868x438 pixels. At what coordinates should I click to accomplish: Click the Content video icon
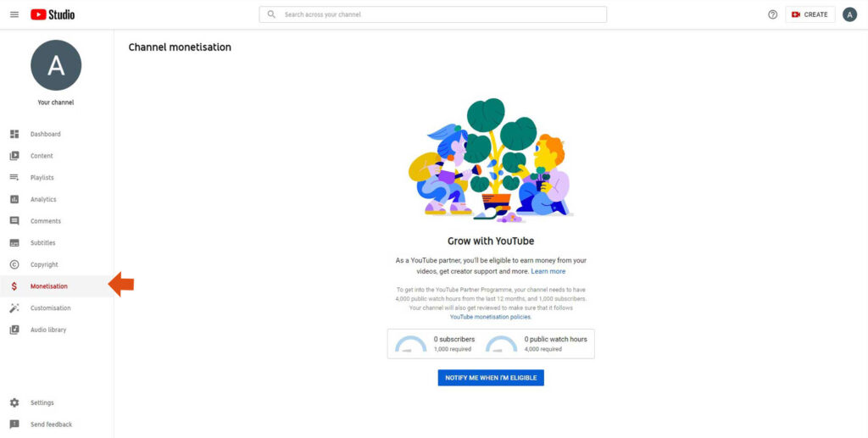pos(14,156)
